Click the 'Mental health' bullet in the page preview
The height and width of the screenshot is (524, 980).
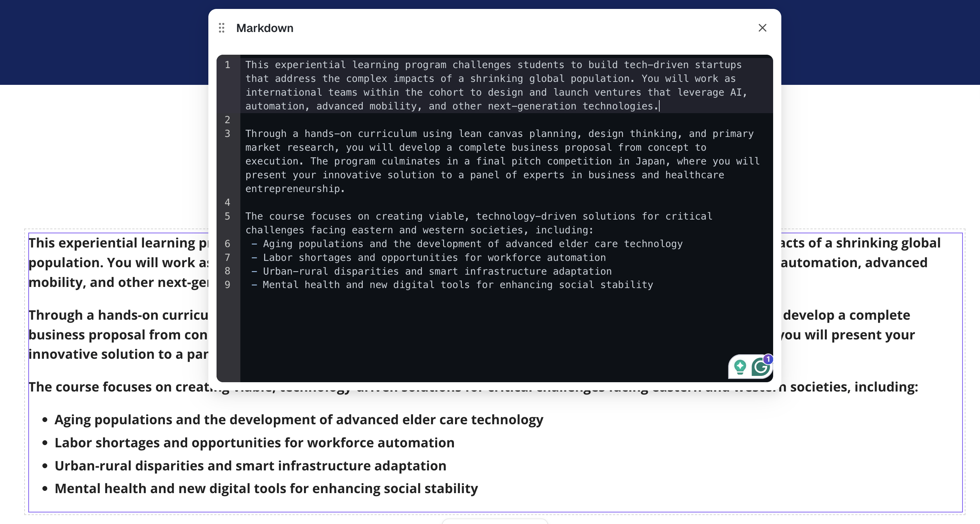click(266, 488)
